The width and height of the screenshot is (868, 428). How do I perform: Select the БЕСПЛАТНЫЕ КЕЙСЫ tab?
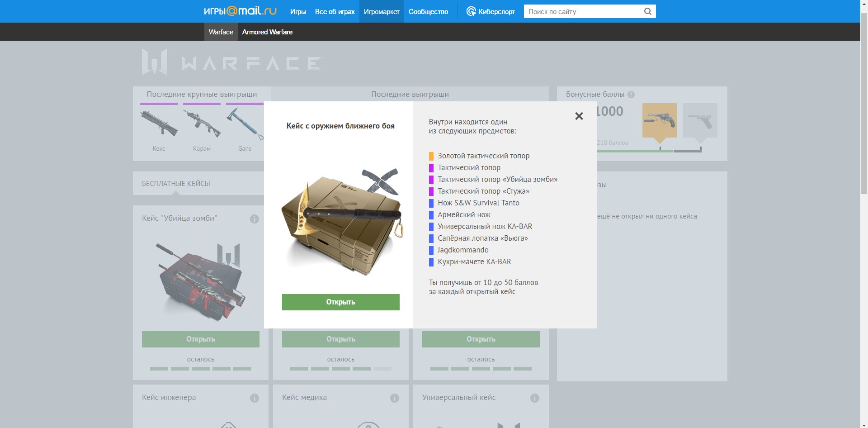click(176, 183)
